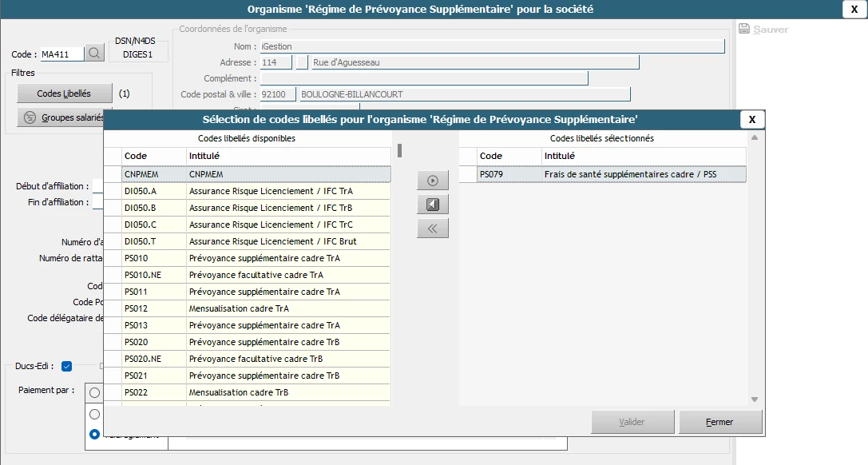Viewport: 868px width, 465px height.
Task: Select the PS079 Frais de santé supplémentaires row
Action: click(611, 174)
